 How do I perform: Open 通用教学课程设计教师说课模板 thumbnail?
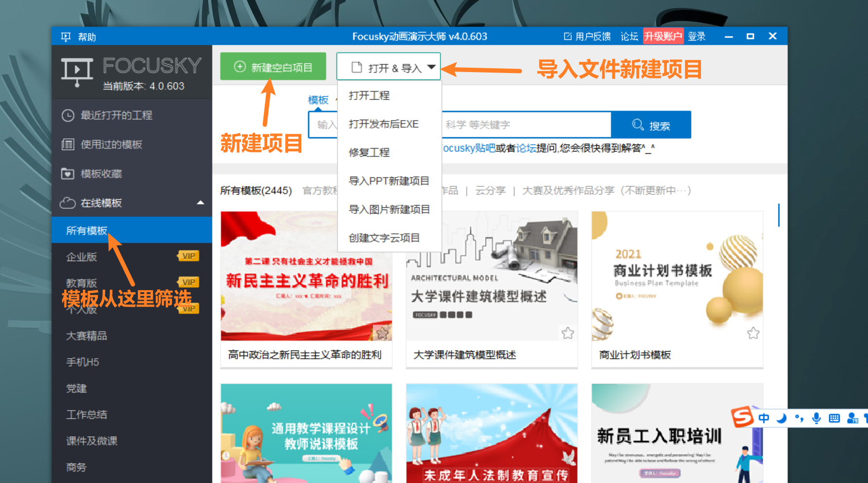pyautogui.click(x=306, y=433)
